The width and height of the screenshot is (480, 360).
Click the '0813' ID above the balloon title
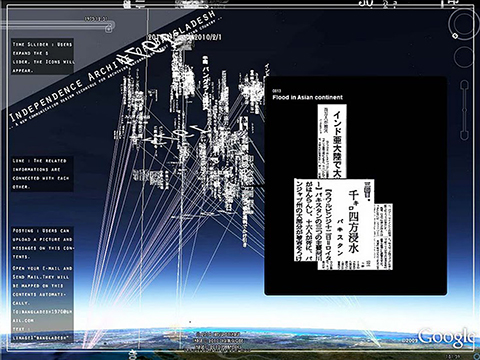coord(276,91)
